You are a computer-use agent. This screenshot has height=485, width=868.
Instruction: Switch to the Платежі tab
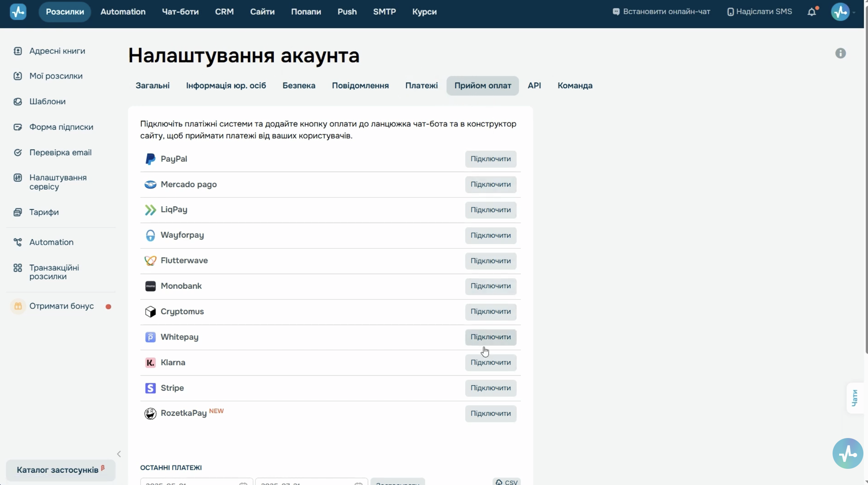click(421, 85)
